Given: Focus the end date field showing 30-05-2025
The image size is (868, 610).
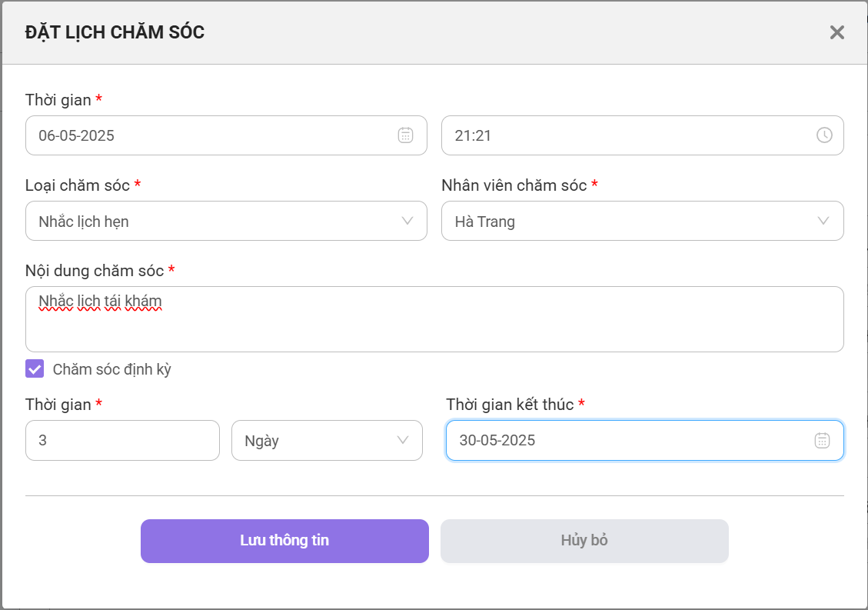Looking at the screenshot, I should tap(645, 441).
